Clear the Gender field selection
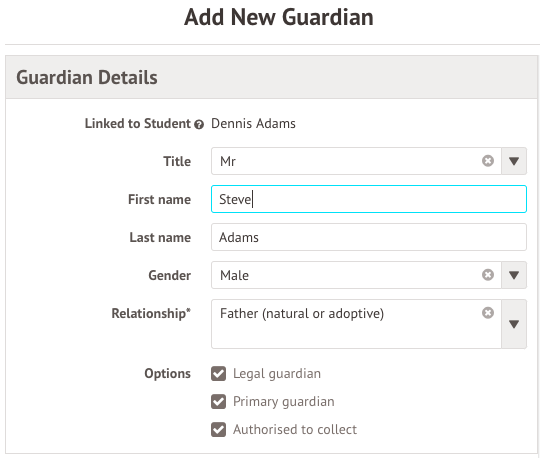Screen dimensions: 540x458 coord(488,275)
